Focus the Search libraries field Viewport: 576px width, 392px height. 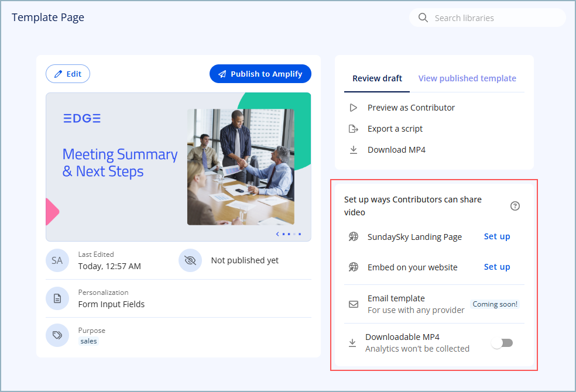(488, 18)
